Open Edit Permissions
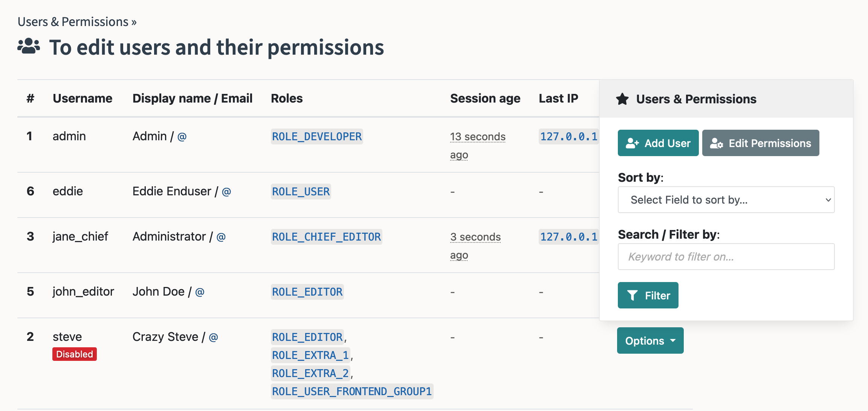868x411 pixels. coord(760,143)
